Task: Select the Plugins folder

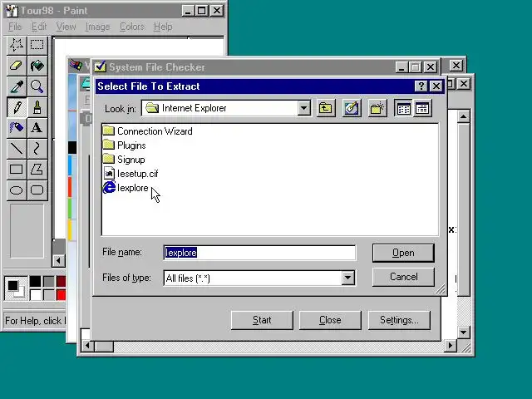Action: [x=124, y=145]
